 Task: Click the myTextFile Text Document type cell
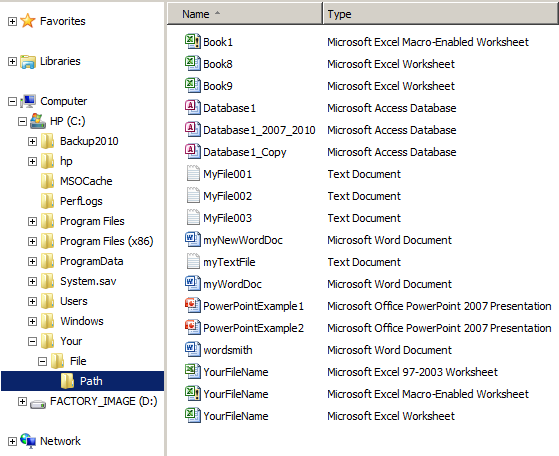click(364, 262)
